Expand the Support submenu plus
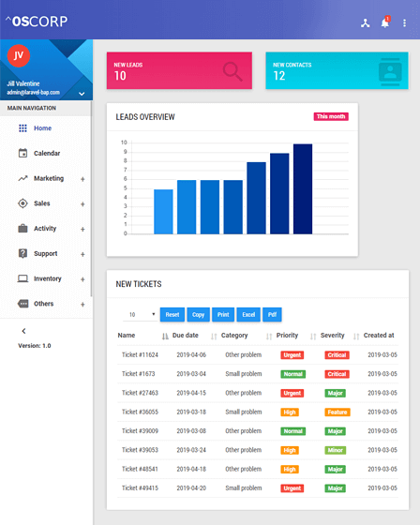Viewport: 420px width, 525px height. tap(82, 254)
